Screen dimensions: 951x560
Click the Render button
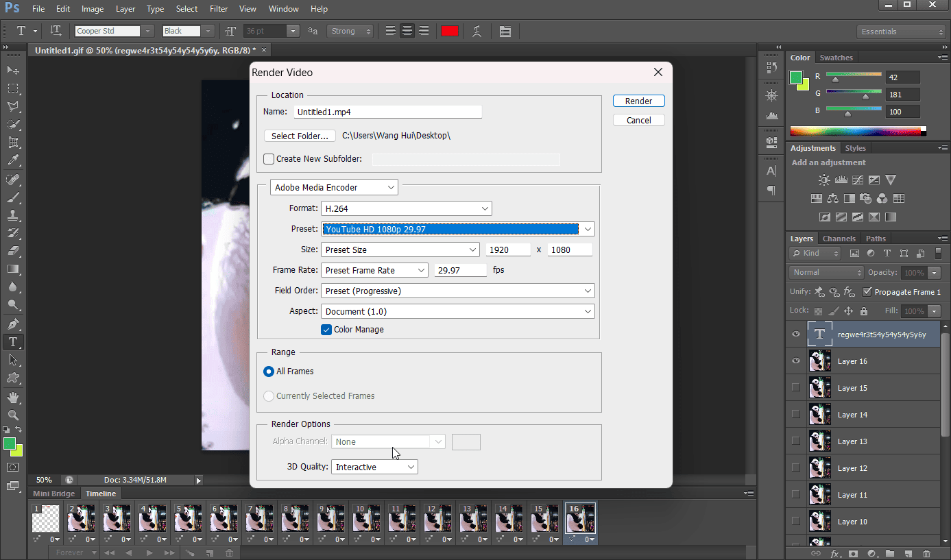tap(638, 100)
